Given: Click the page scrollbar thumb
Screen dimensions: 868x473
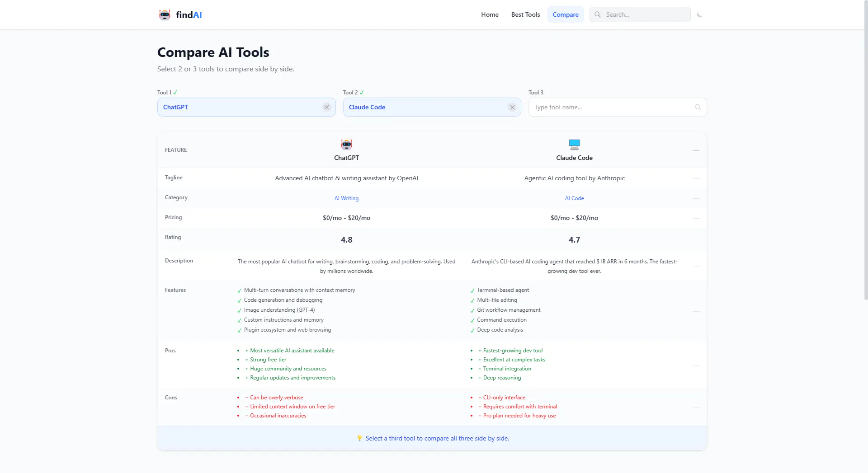Looking at the screenshot, I should [x=866, y=149].
